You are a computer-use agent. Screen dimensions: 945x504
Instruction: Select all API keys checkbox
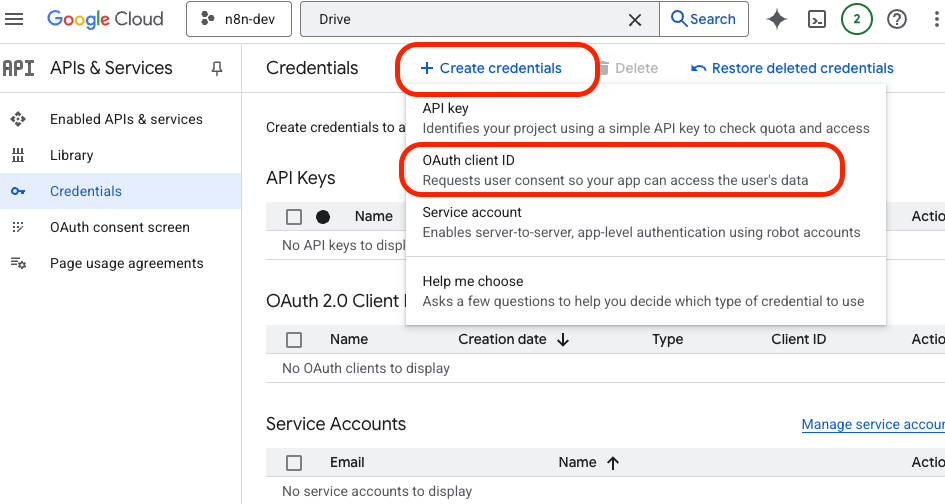coord(294,217)
